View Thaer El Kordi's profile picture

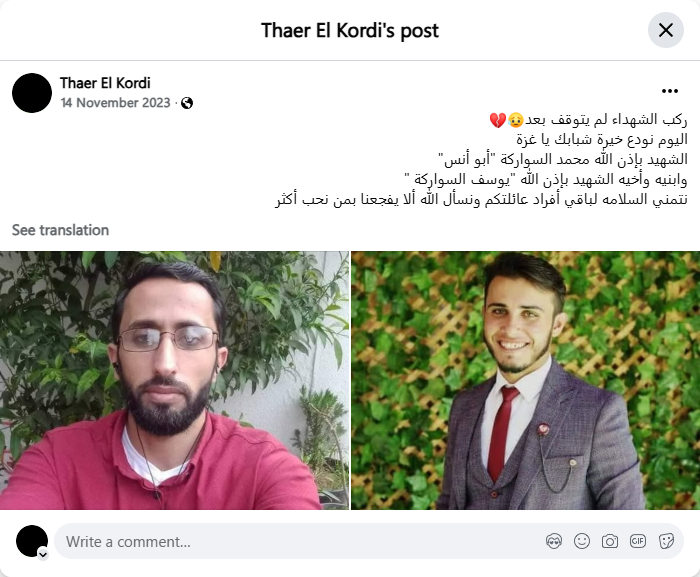click(32, 93)
